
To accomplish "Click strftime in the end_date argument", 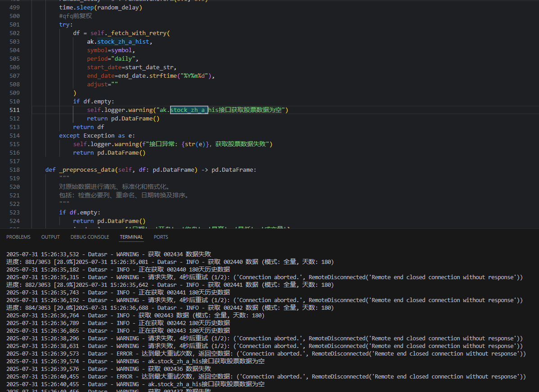I will (x=164, y=76).
